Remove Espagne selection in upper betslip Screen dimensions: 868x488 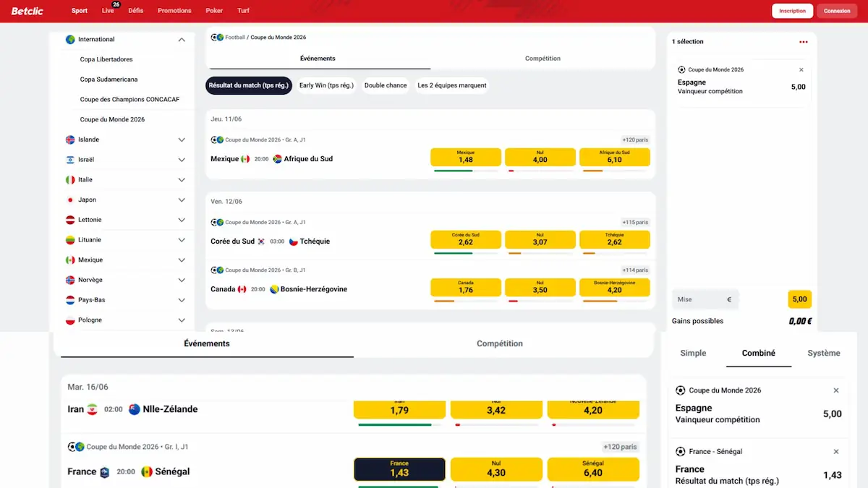point(801,70)
